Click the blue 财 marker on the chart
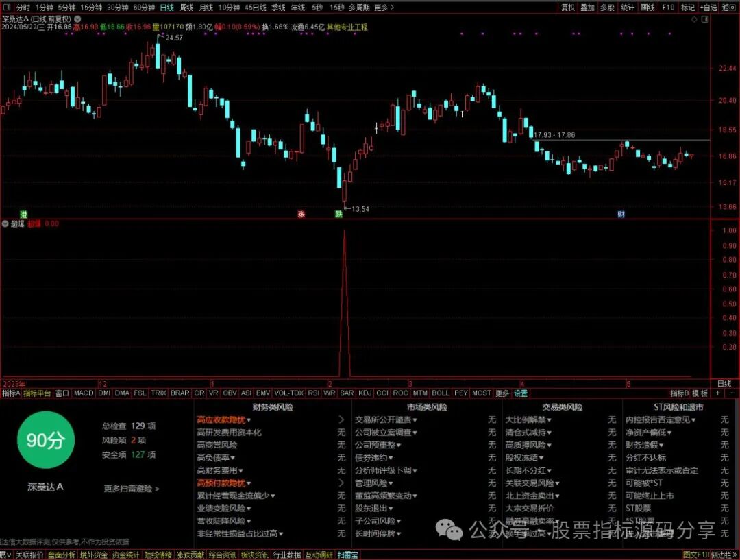Image resolution: width=740 pixels, height=560 pixels. pos(621,215)
